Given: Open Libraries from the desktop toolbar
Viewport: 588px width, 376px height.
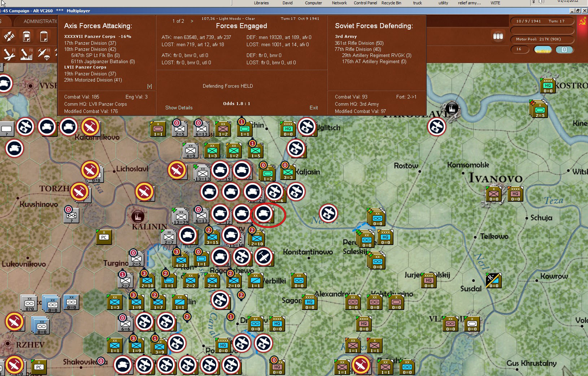Looking at the screenshot, I should (261, 3).
